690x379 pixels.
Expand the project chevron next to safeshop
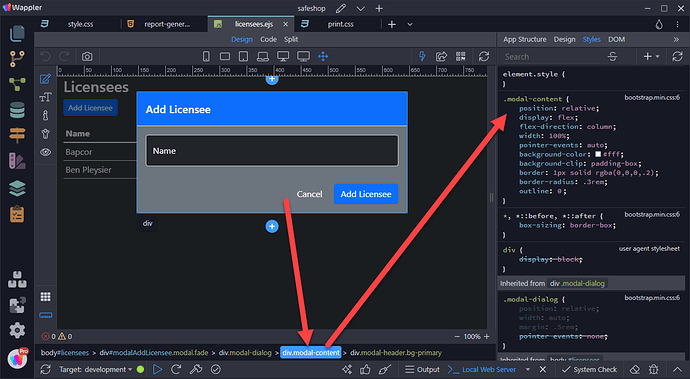click(360, 8)
